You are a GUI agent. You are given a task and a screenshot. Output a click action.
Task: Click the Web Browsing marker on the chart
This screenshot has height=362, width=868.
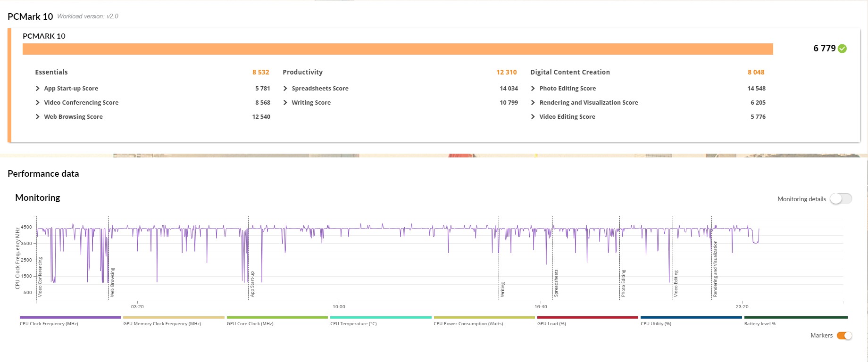coord(112,282)
